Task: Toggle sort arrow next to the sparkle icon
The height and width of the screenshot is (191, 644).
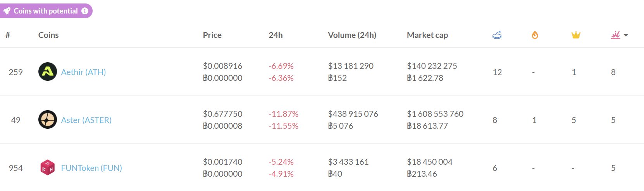Action: point(626,35)
